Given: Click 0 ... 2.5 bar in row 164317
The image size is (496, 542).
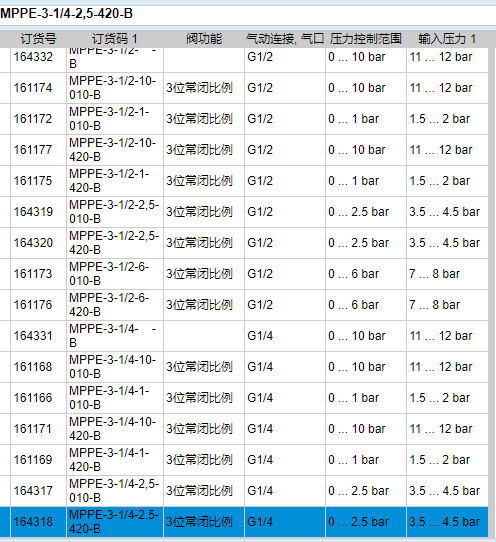Looking at the screenshot, I should tap(358, 491).
